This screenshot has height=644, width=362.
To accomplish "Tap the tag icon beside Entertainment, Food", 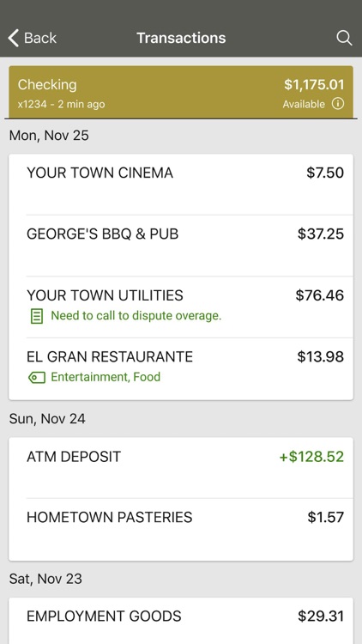I will (x=37, y=377).
